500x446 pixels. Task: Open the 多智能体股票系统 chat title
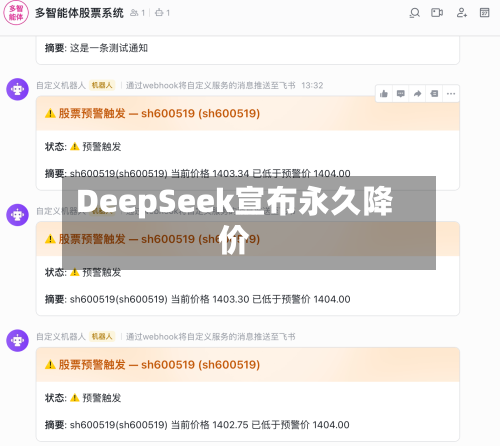[x=79, y=13]
